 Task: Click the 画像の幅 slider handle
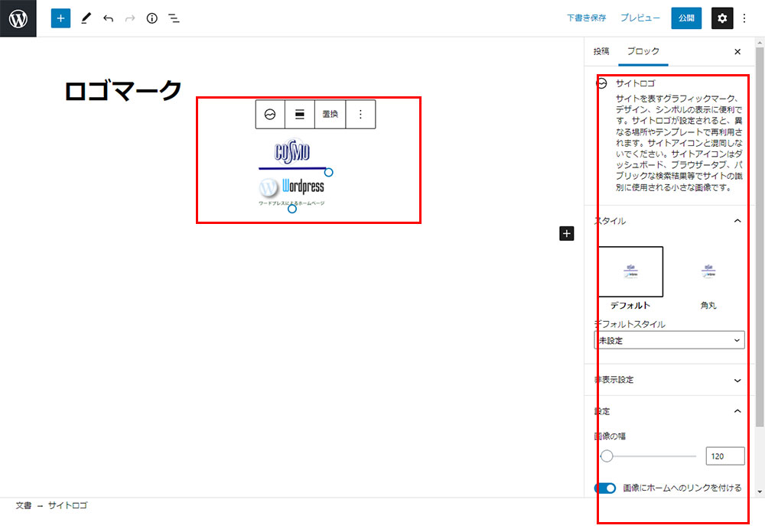click(607, 456)
